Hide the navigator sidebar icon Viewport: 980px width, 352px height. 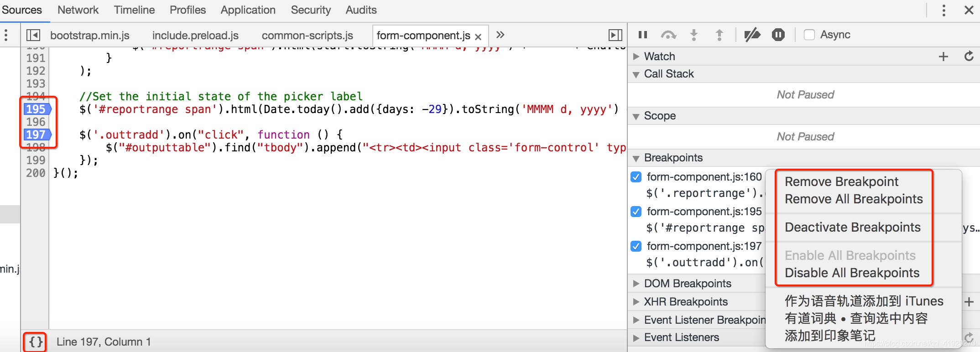tap(33, 35)
